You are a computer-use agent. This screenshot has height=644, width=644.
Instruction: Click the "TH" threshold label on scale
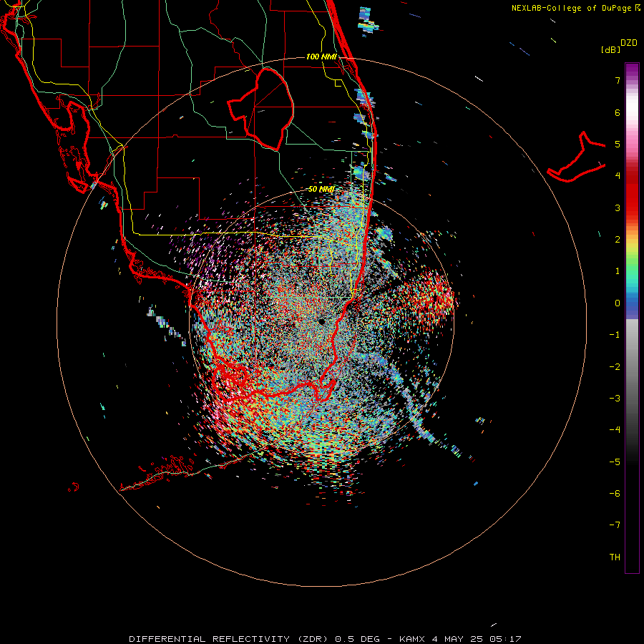615,557
